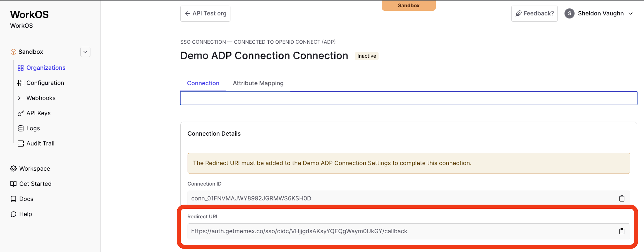Switch to the Attribute Mapping tab

[258, 83]
